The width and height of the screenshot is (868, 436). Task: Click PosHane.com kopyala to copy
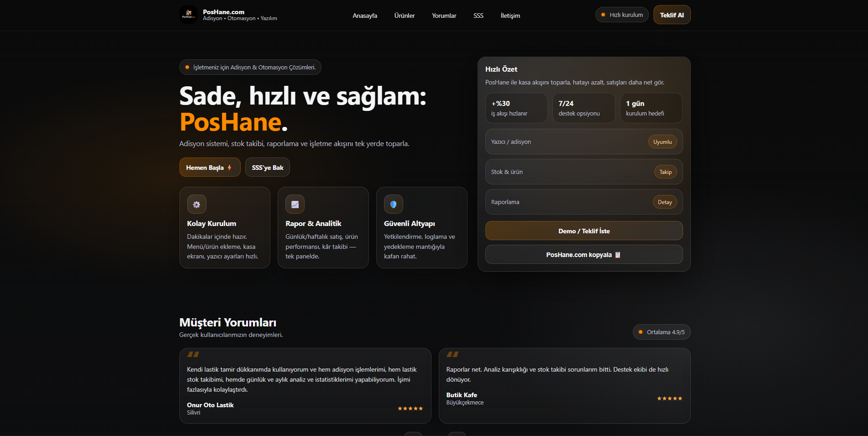click(x=584, y=254)
